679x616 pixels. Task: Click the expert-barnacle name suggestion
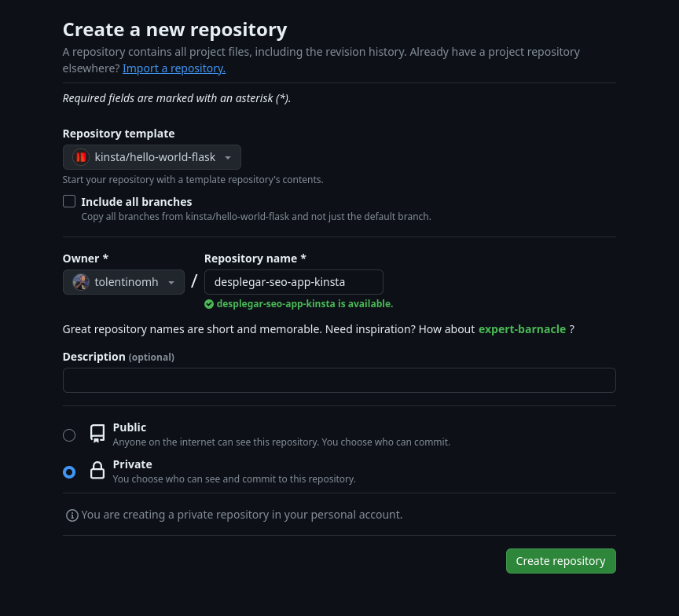(522, 328)
